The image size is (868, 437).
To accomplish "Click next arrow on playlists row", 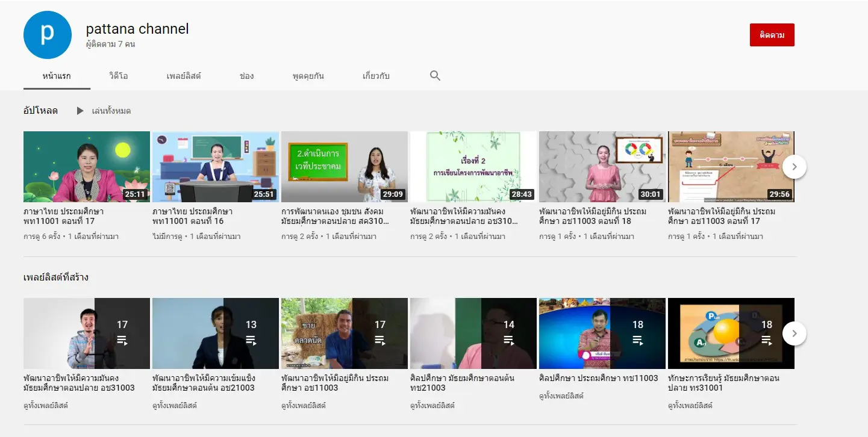I will pyautogui.click(x=795, y=333).
